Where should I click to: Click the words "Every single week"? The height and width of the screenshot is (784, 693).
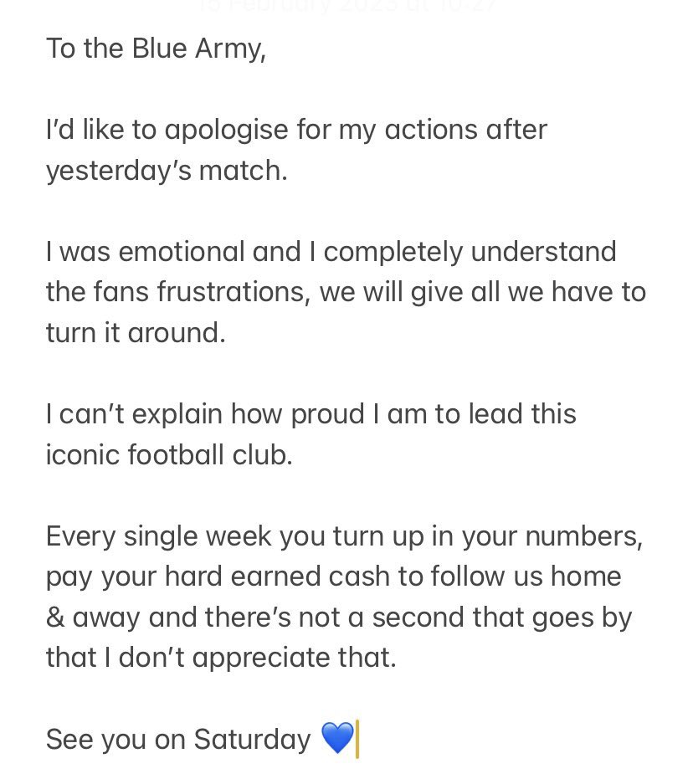(x=158, y=536)
